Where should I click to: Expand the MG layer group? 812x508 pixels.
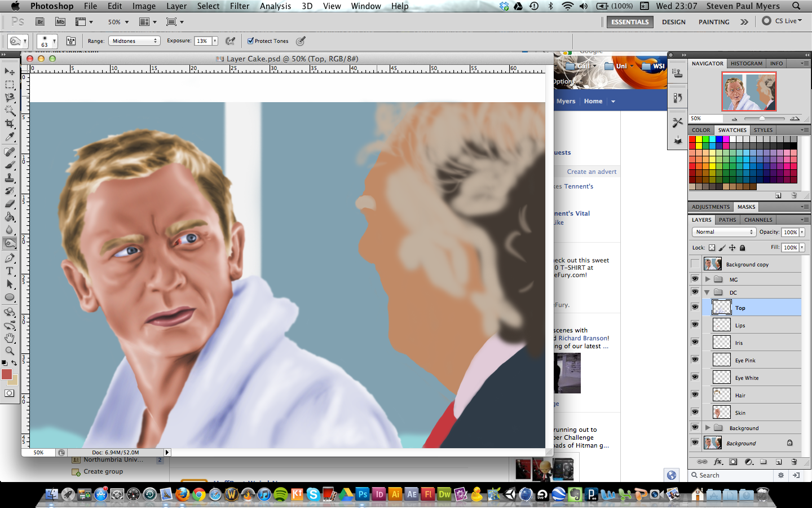[707, 279]
